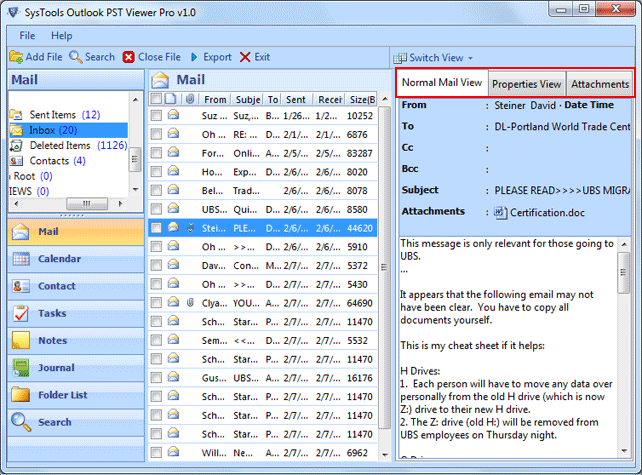Click the red Close File icon
Viewport: 642px width, 475px height.
[129, 57]
